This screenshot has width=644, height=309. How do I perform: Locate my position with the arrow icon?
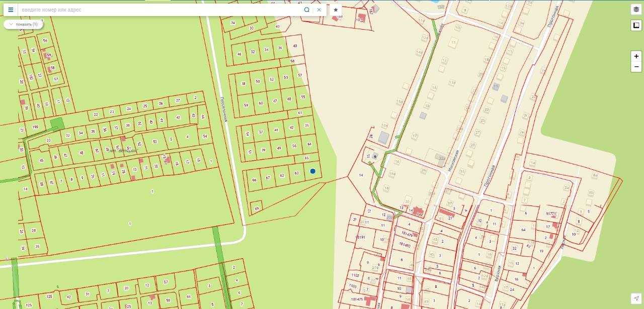pos(636,299)
